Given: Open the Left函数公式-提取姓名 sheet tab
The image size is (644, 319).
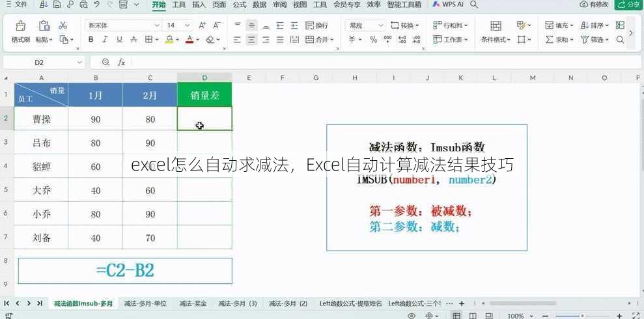Looking at the screenshot, I should 350,303.
